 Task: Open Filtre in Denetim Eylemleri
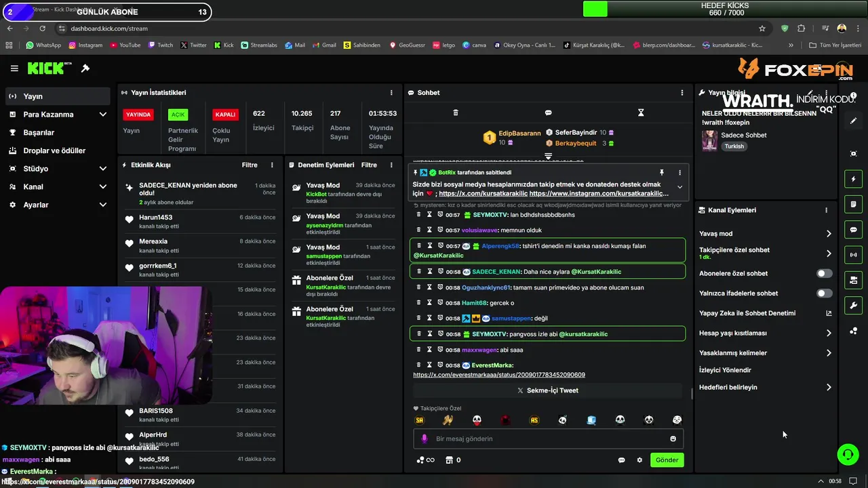(x=369, y=165)
